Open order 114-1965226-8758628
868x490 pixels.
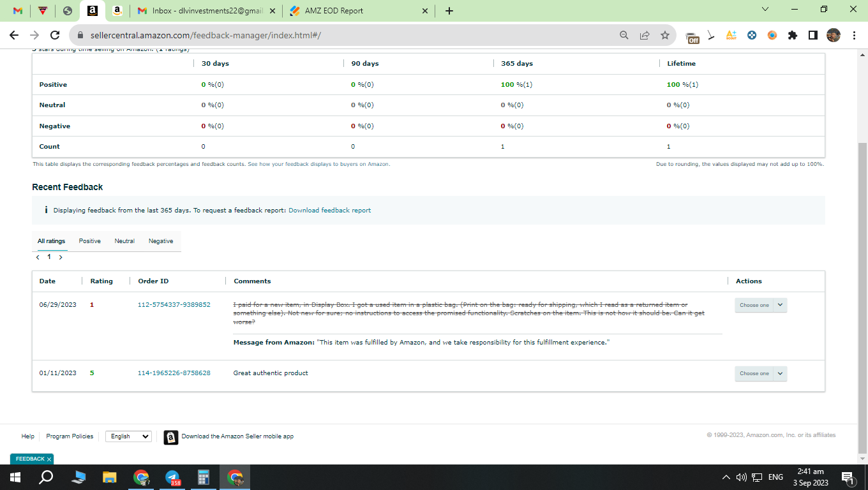click(x=174, y=373)
